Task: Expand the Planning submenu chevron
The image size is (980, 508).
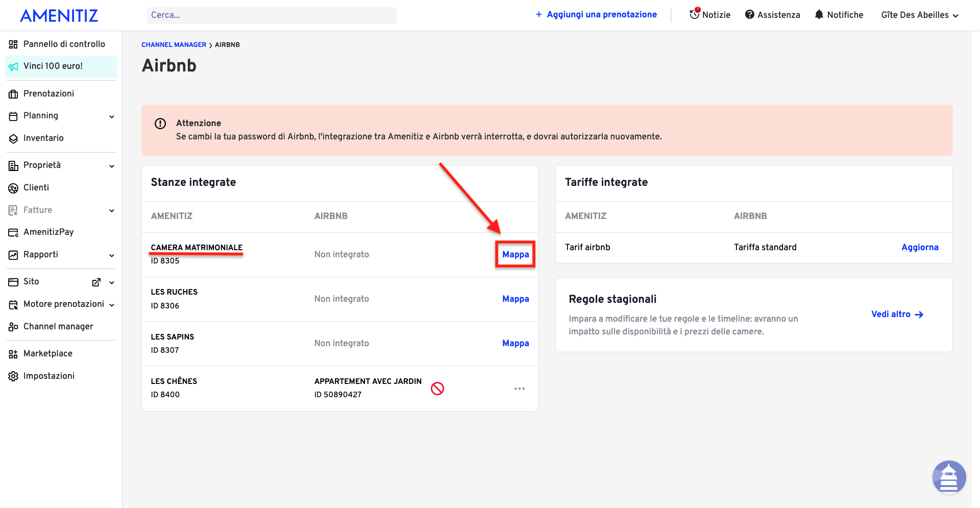Action: tap(112, 116)
